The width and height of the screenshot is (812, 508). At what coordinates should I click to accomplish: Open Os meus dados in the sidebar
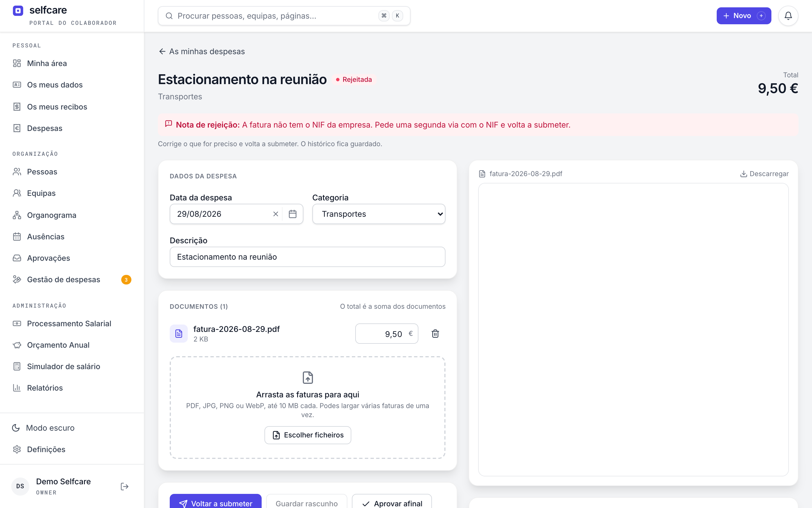coord(72,85)
